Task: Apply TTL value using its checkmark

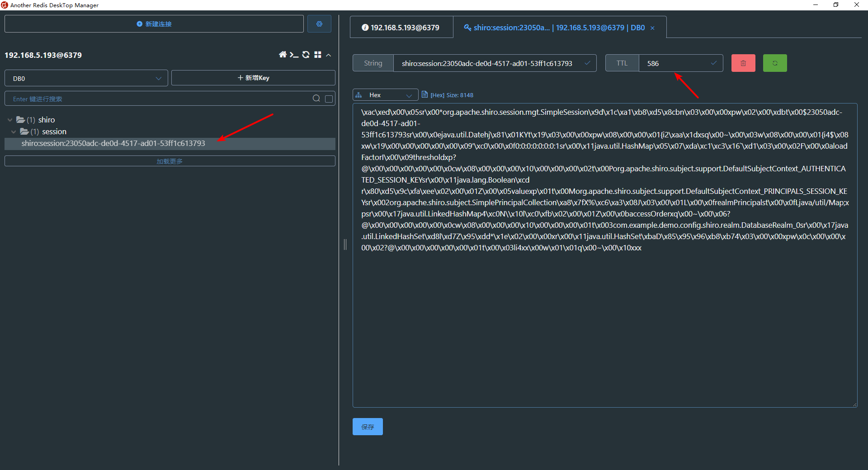Action: tap(714, 63)
